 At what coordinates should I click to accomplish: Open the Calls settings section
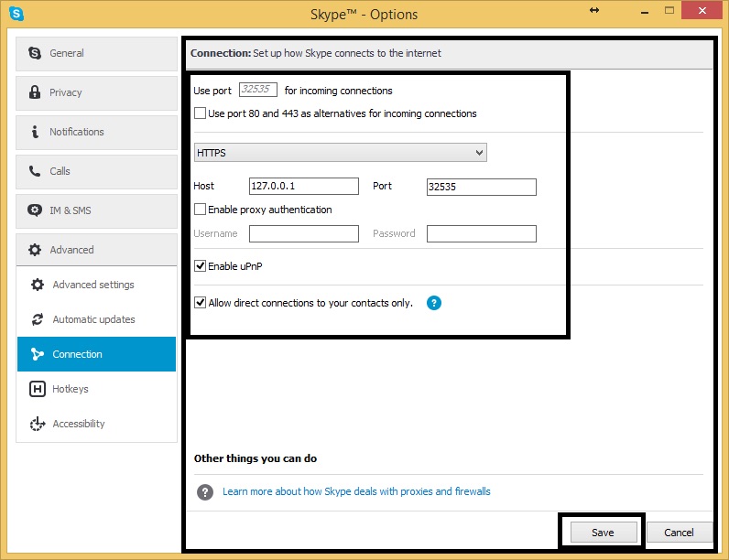tap(97, 172)
